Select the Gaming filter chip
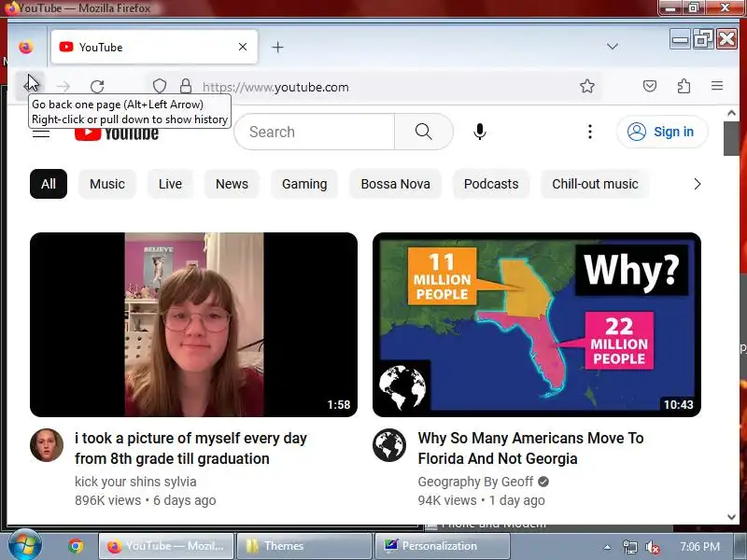This screenshot has height=560, width=747. tap(304, 184)
